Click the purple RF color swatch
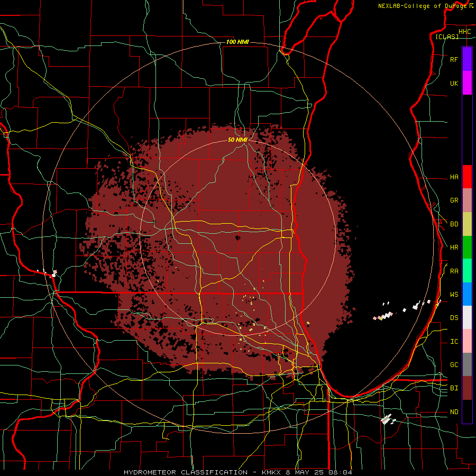476x476 pixels. (467, 59)
